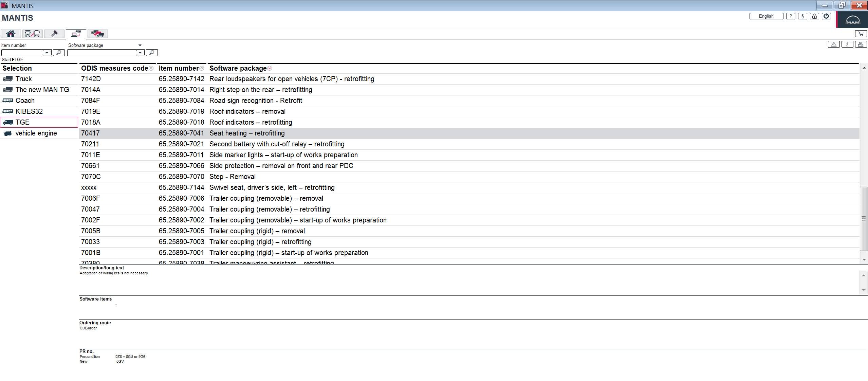
Task: Open the software packages laptop icon
Action: coord(75,34)
